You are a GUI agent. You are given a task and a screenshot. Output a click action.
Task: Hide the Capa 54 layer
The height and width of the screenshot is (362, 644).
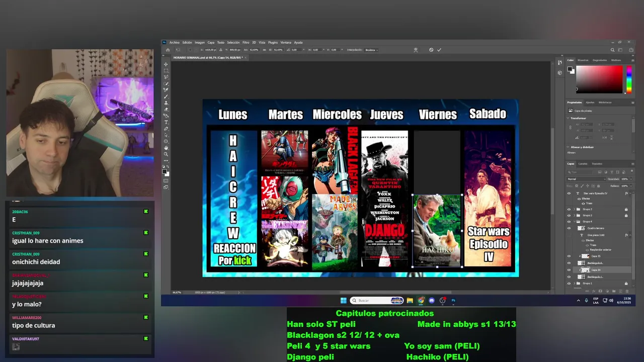[569, 270]
